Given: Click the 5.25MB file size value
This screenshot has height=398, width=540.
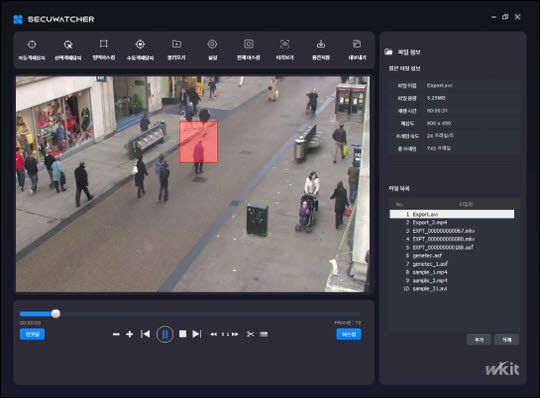Looking at the screenshot, I should click(436, 98).
